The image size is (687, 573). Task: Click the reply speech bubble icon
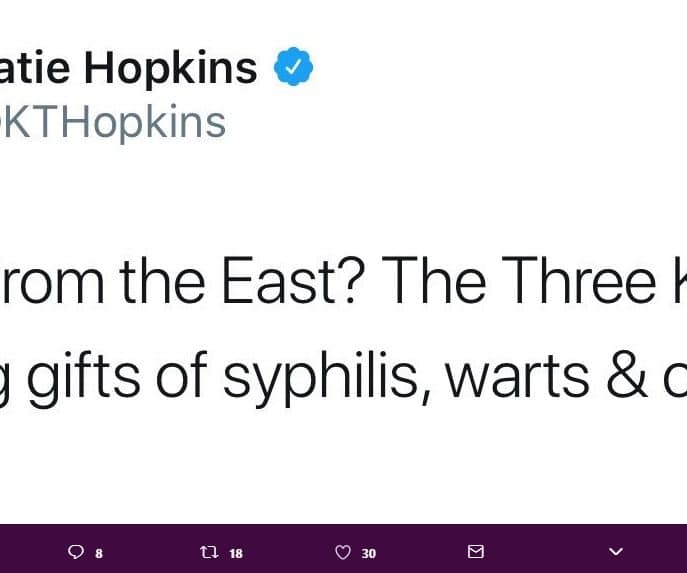tap(75, 552)
